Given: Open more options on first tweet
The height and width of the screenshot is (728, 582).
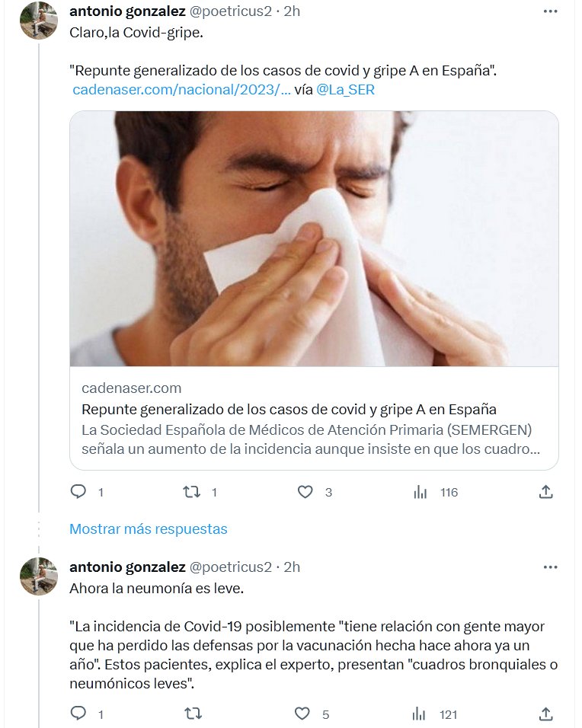Looking at the screenshot, I should pyautogui.click(x=551, y=11).
